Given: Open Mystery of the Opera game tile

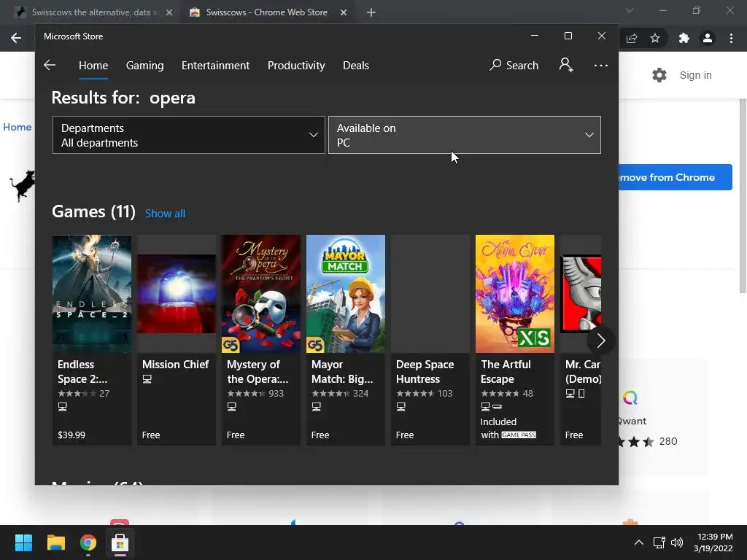Looking at the screenshot, I should pyautogui.click(x=260, y=340).
